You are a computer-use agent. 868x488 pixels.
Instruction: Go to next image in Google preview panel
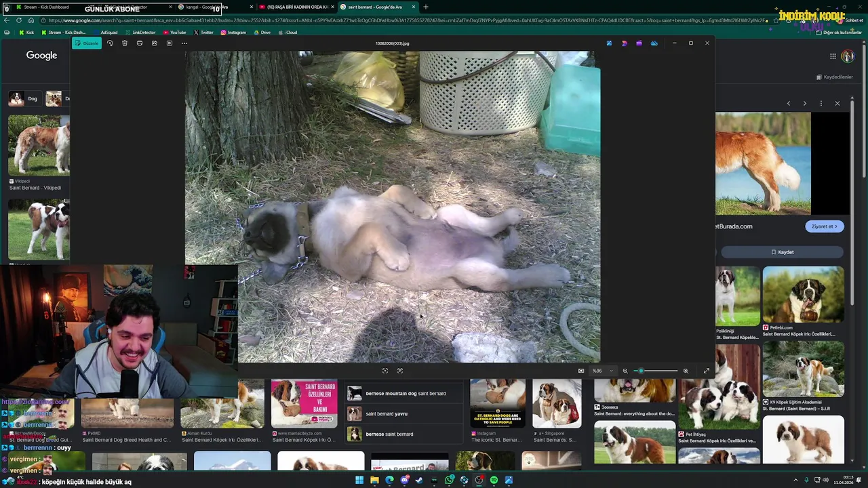805,104
